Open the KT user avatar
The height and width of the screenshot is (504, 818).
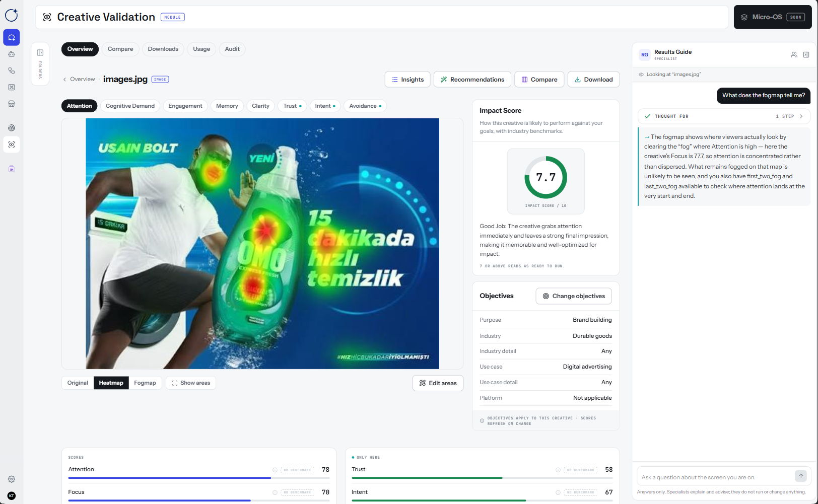(x=12, y=496)
